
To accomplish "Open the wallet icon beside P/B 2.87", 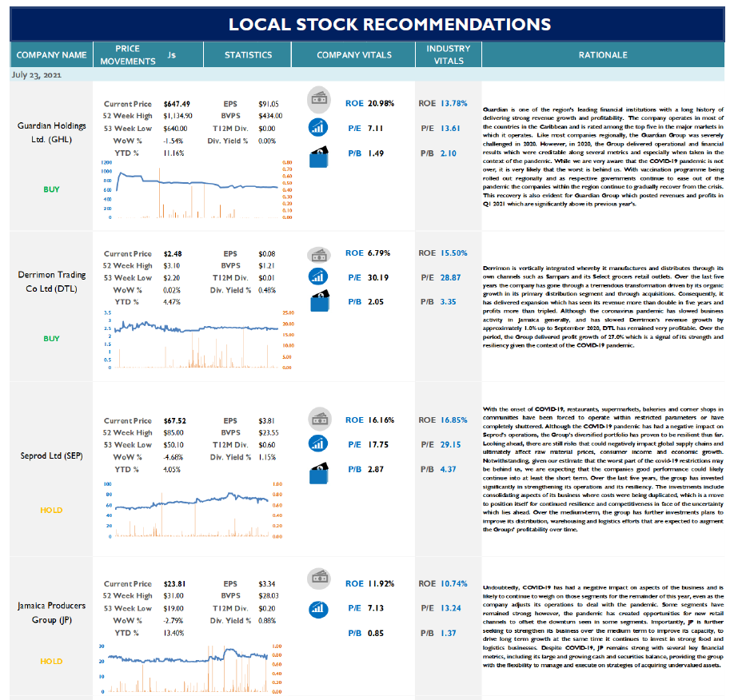I will point(319,473).
